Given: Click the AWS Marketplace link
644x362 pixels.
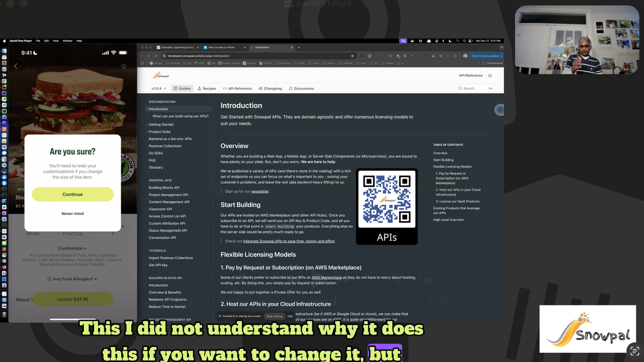Looking at the screenshot, I should pyautogui.click(x=327, y=277).
